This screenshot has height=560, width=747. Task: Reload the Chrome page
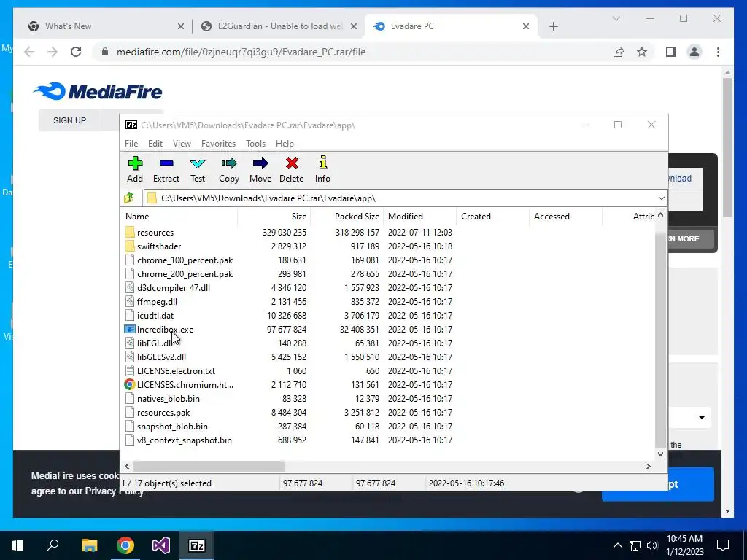coord(76,52)
